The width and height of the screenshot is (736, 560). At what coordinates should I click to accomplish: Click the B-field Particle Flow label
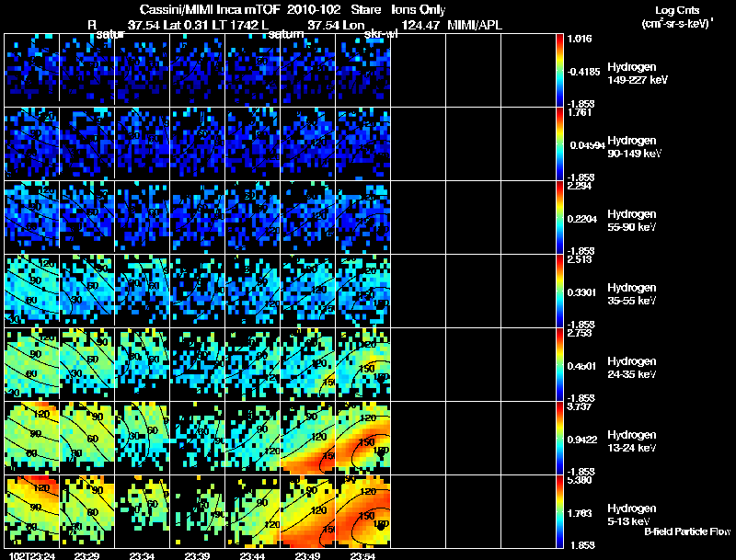[687, 531]
